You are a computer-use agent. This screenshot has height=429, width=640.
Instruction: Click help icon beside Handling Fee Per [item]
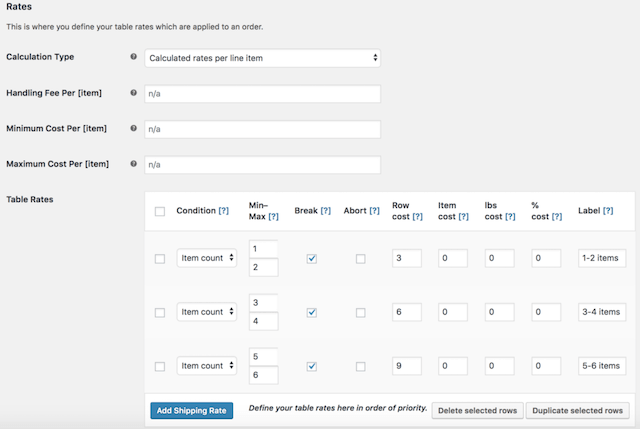(134, 93)
